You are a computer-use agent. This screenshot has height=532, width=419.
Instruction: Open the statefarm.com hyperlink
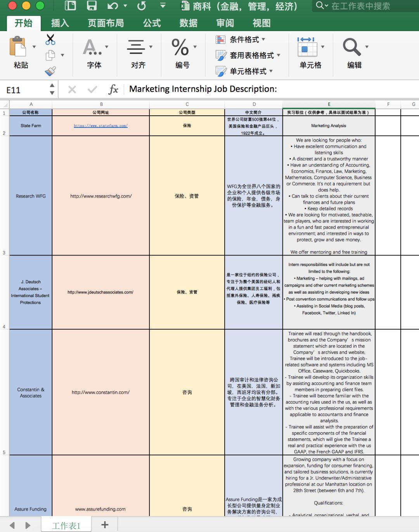101,126
